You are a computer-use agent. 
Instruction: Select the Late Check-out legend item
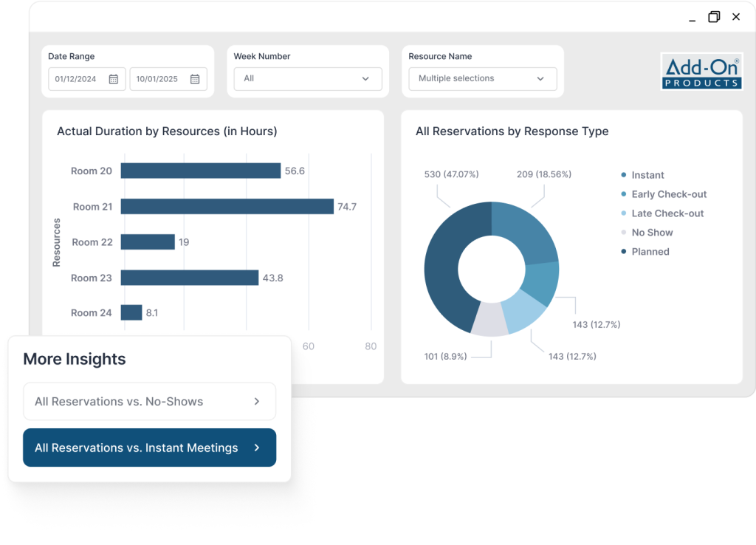(667, 213)
